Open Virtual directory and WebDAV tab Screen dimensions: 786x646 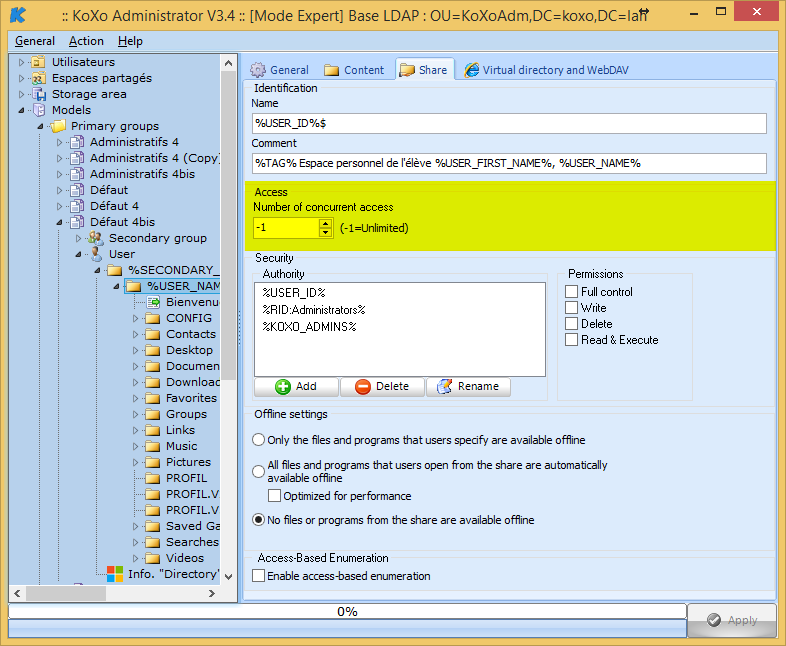click(546, 70)
